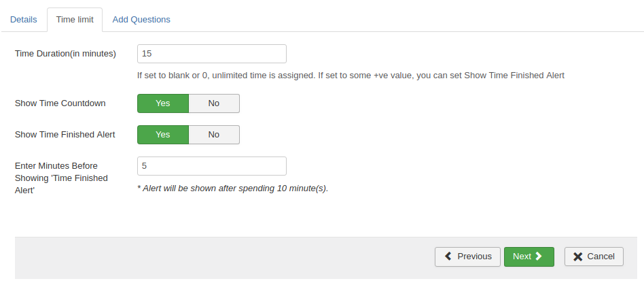Click the minutes-before-alert field showing 5

click(211, 166)
